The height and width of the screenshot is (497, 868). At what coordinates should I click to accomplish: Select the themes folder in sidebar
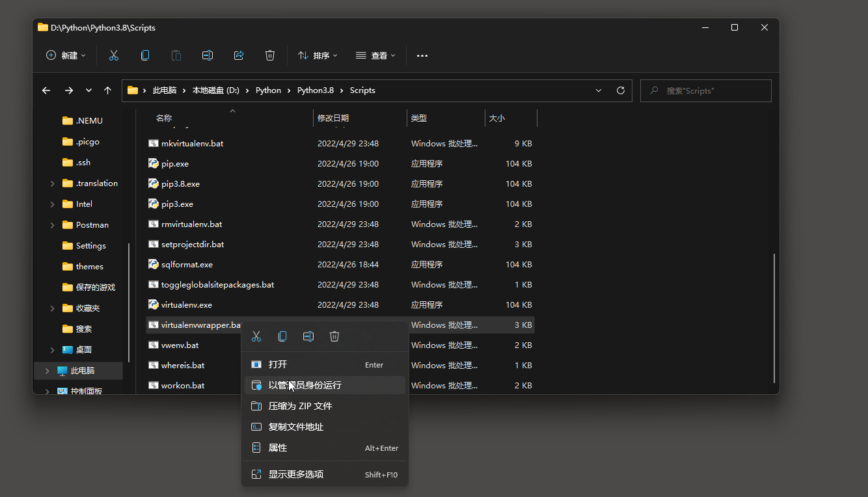pyautogui.click(x=79, y=267)
